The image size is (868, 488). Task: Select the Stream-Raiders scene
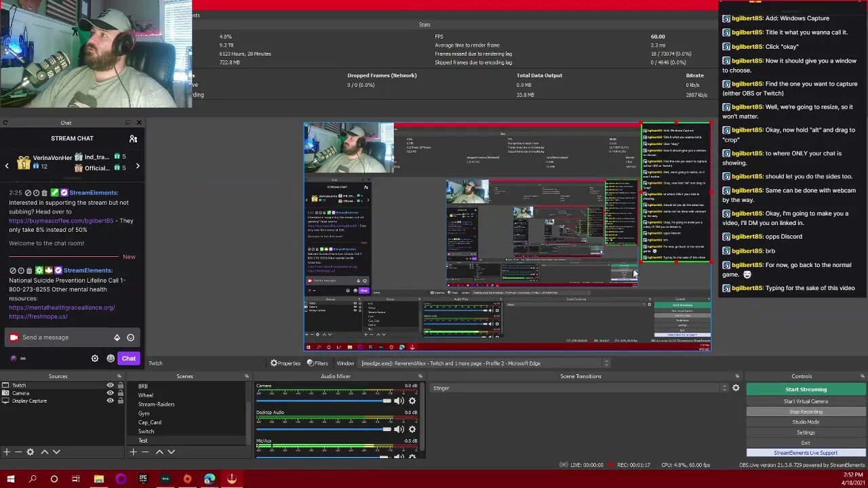(x=156, y=404)
